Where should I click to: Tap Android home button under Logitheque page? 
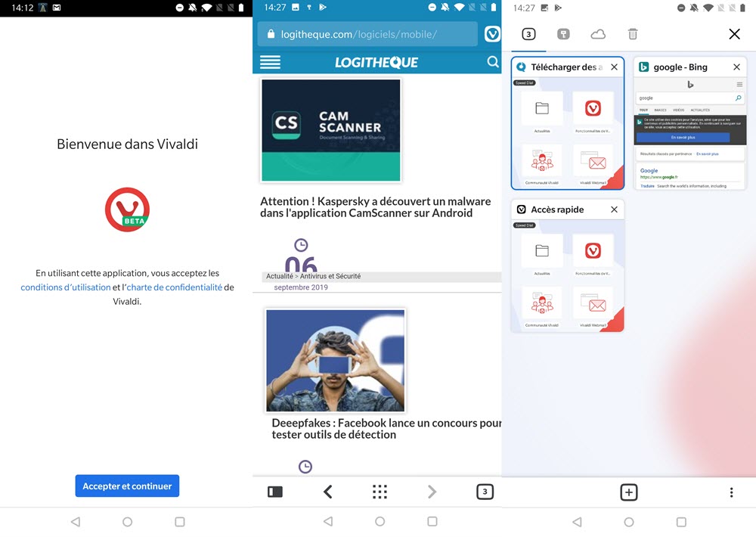pos(380,521)
